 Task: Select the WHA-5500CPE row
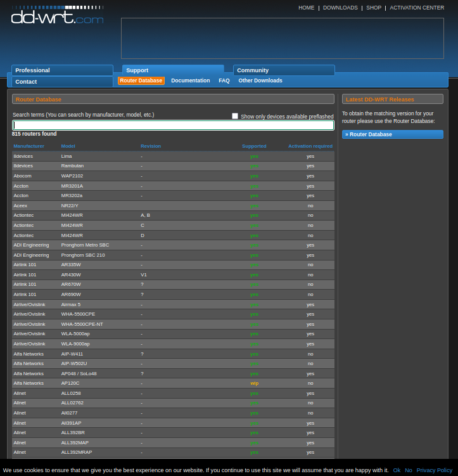tap(173, 314)
